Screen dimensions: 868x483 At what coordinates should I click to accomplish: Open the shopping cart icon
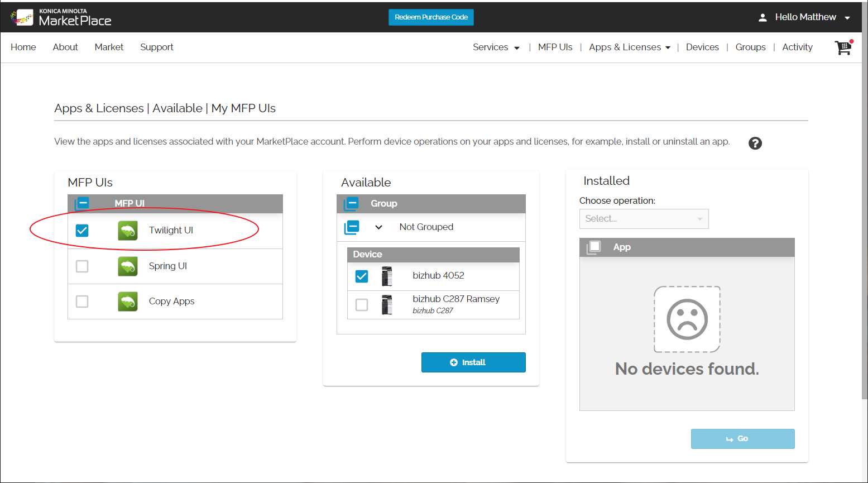(843, 47)
